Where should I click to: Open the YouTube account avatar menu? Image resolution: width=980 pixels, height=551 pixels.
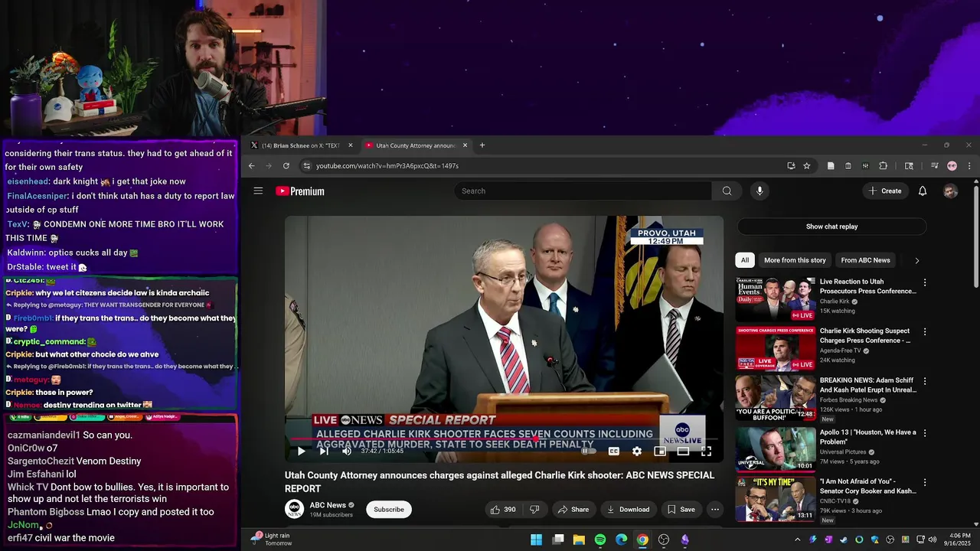[950, 191]
